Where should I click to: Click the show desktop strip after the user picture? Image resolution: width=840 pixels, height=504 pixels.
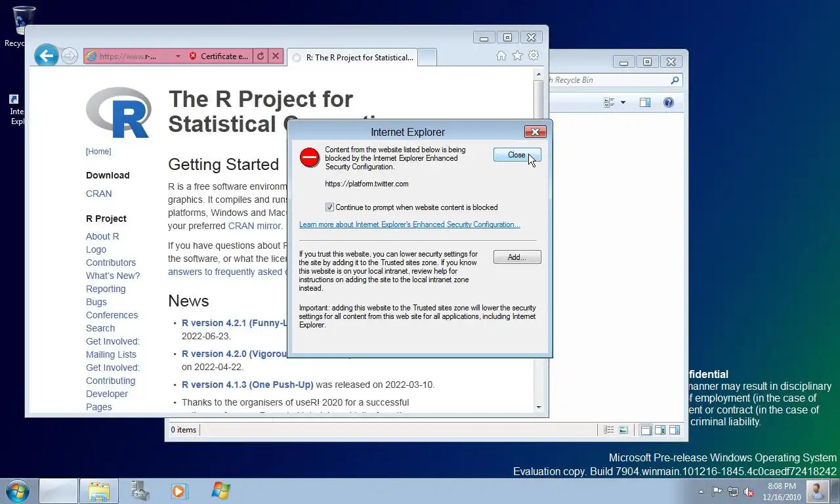pos(835,491)
